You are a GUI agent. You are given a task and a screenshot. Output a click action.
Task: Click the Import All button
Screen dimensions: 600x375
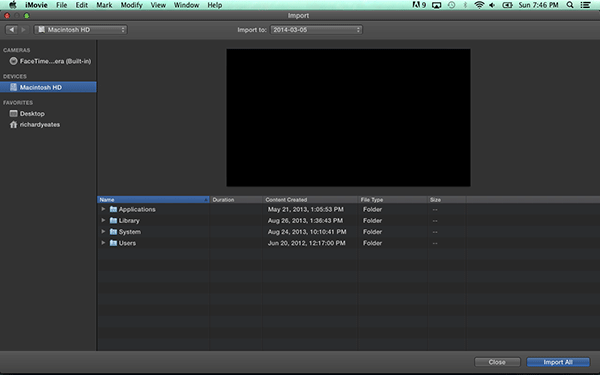558,362
